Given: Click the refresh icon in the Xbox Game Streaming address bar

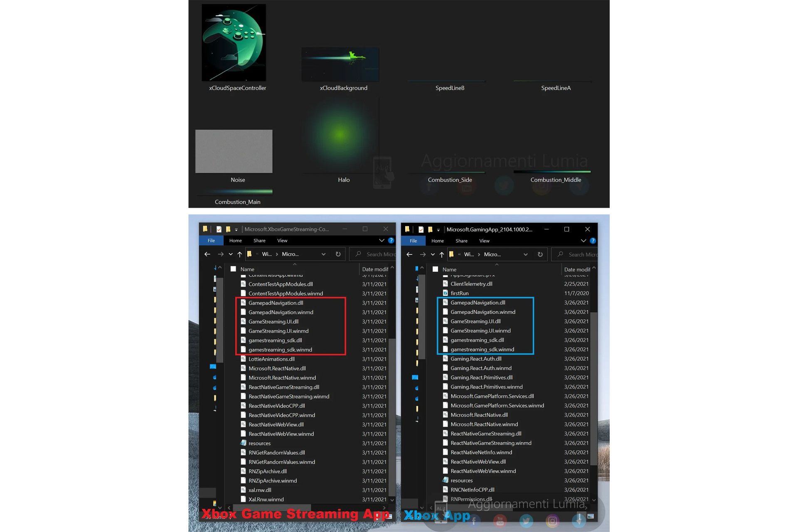Looking at the screenshot, I should (338, 254).
